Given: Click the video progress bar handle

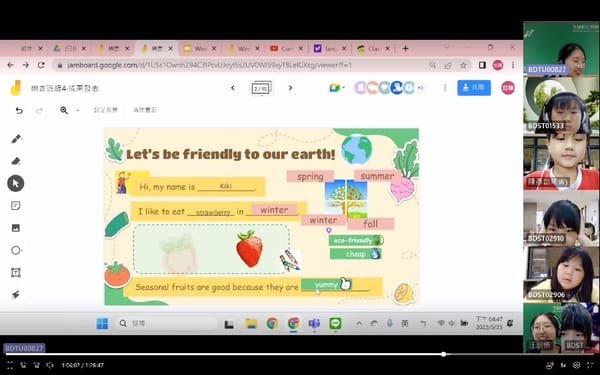Looking at the screenshot, I should [443, 354].
